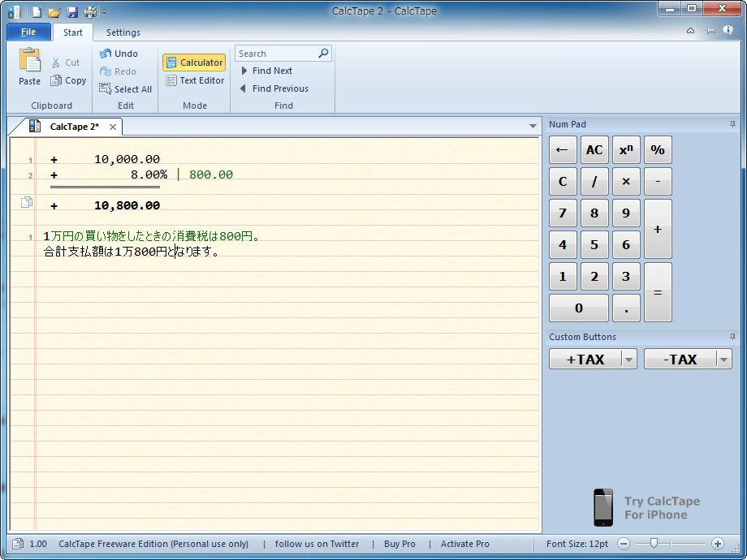Image resolution: width=747 pixels, height=560 pixels.
Task: Click the percent key on Num Pad
Action: point(658,150)
